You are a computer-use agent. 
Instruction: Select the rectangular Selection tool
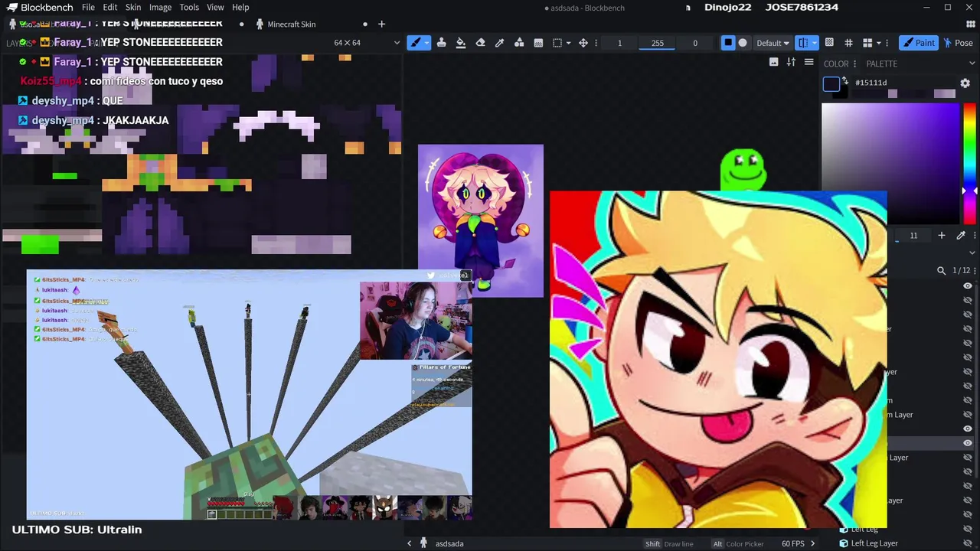tap(557, 43)
